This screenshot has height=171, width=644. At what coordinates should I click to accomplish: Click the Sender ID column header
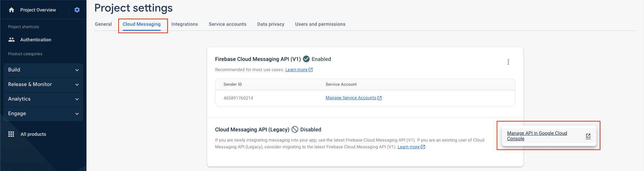pos(232,84)
